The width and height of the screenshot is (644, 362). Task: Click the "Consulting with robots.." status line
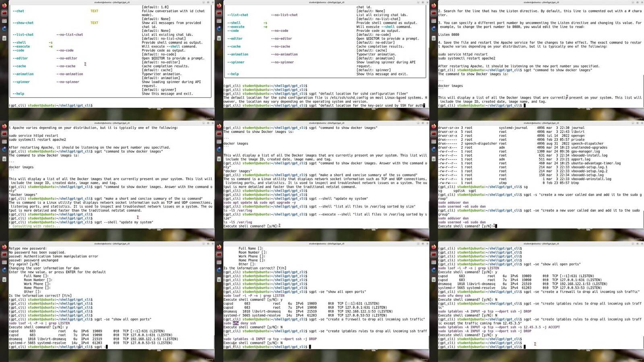pos(33,226)
